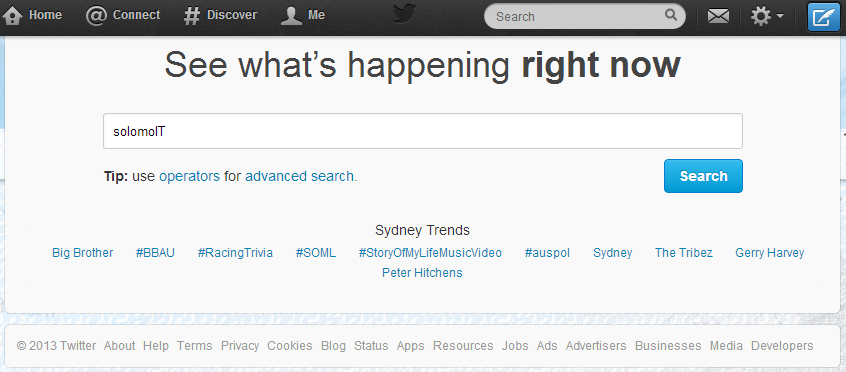This screenshot has height=372, width=846.
Task: Click the Home house icon
Action: click(12, 16)
